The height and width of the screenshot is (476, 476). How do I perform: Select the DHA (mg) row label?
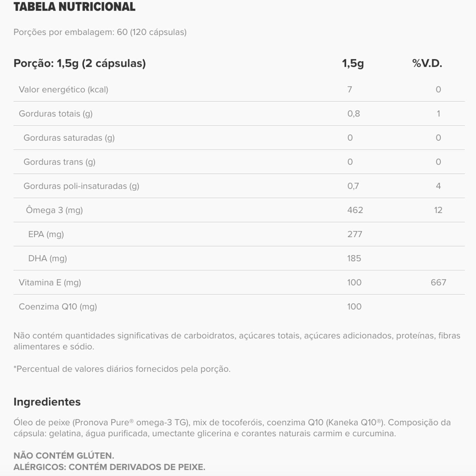coord(48,258)
